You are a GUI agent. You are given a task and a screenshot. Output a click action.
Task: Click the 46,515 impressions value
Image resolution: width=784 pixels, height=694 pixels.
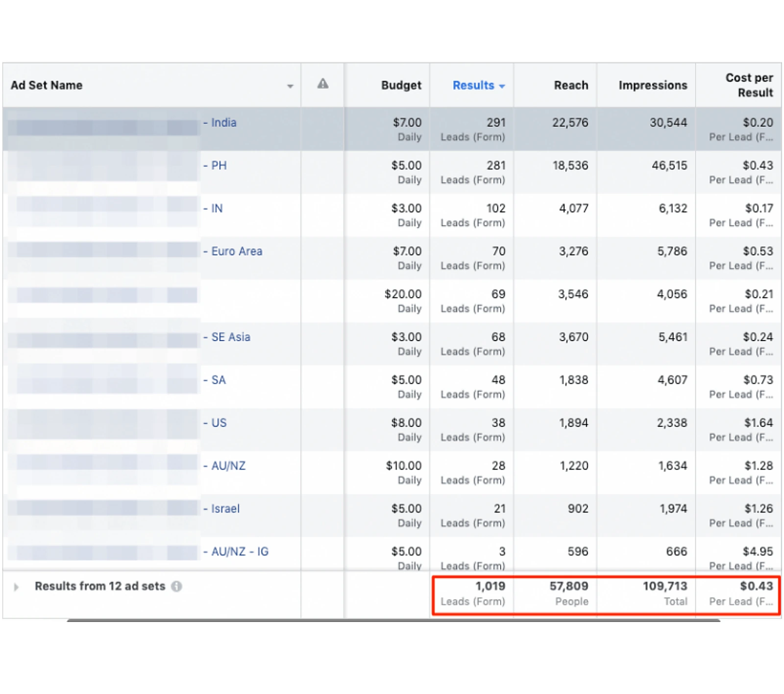(x=669, y=166)
